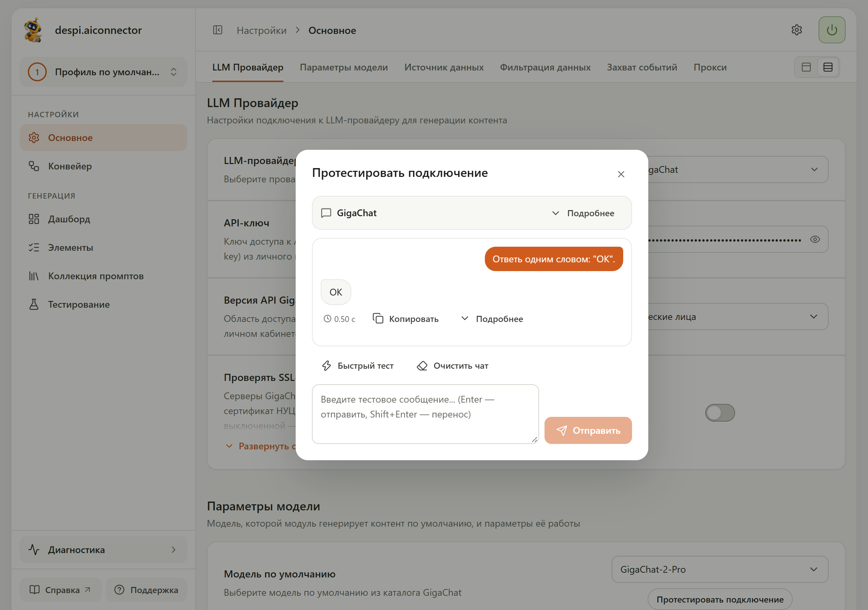Screen dimensions: 868x610
Task: Click the green power button
Action: point(832,30)
